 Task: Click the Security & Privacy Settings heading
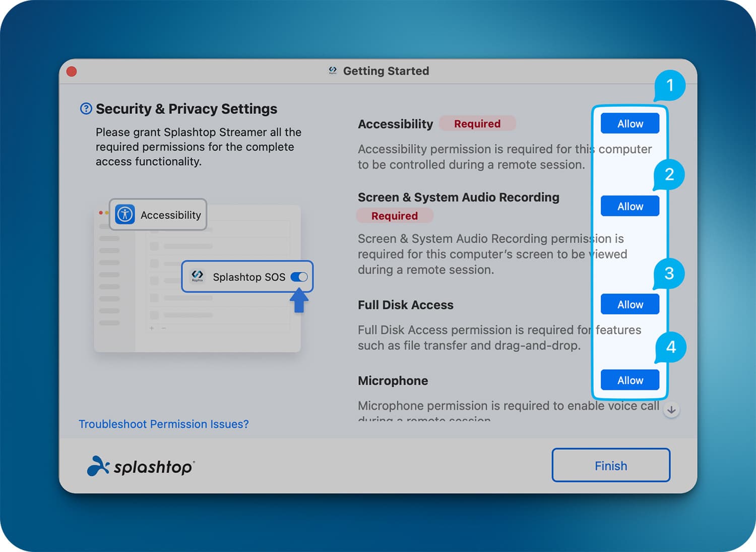pyautogui.click(x=186, y=109)
